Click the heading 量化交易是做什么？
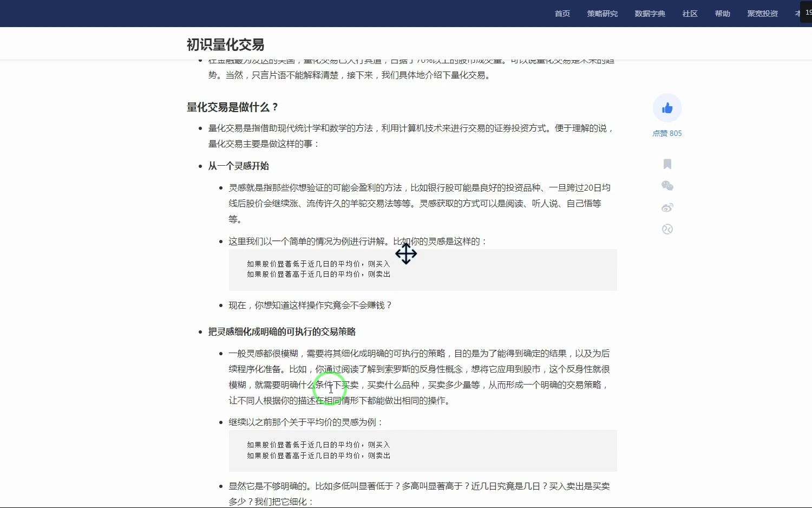This screenshot has height=508, width=812. coord(233,107)
